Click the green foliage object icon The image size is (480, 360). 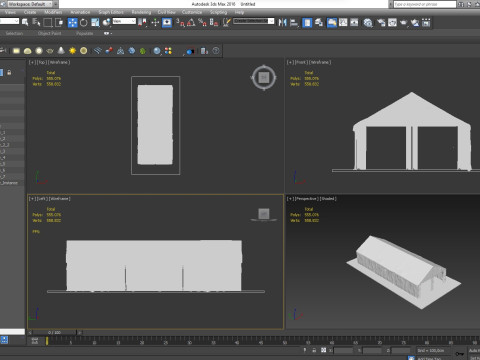point(143,51)
